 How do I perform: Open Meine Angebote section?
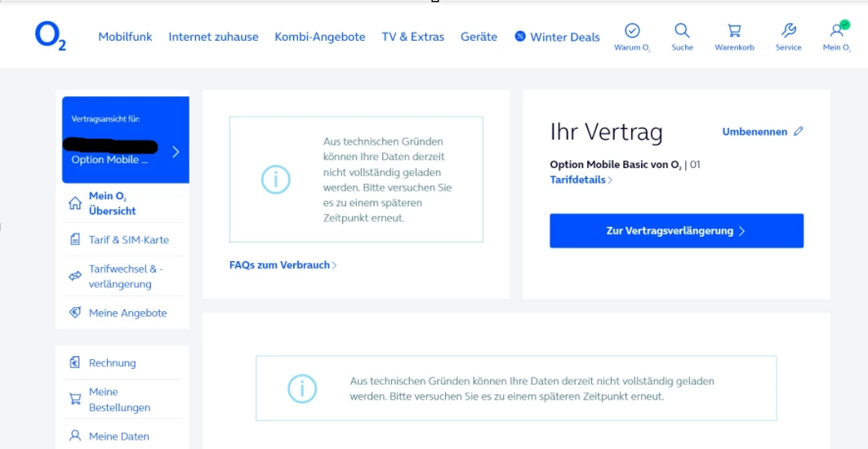click(x=128, y=313)
